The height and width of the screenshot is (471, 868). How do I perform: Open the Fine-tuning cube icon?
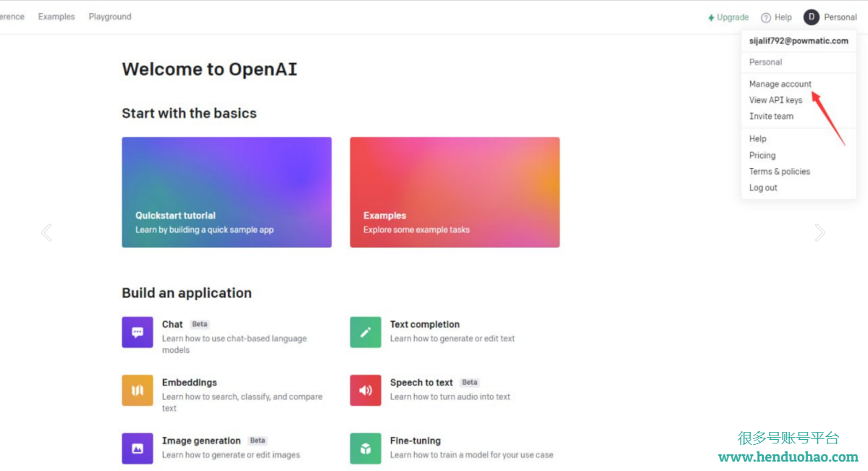tap(366, 449)
